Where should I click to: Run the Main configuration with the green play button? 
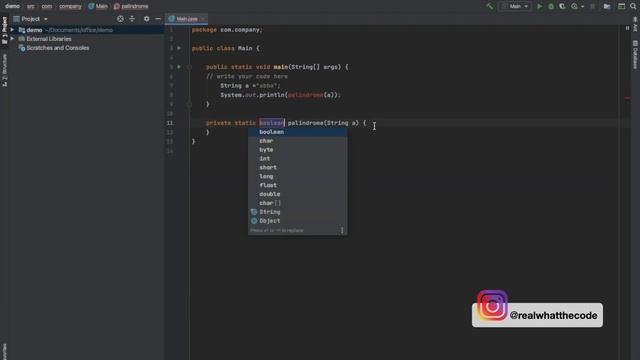click(540, 6)
